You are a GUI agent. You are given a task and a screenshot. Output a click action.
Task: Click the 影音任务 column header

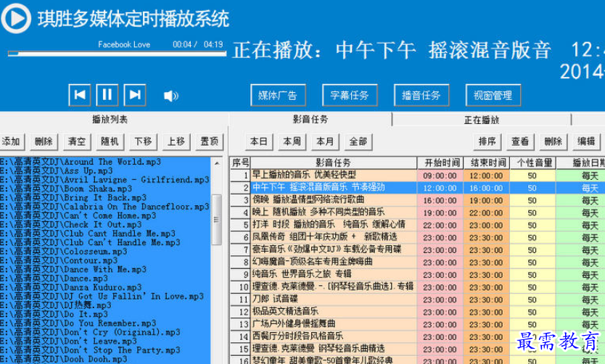(x=334, y=162)
